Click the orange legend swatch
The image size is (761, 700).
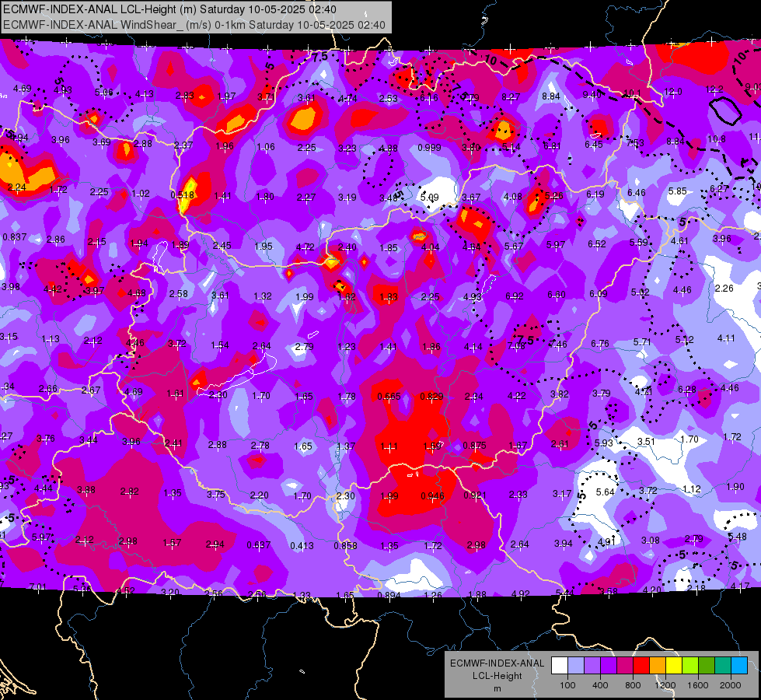tap(658, 666)
